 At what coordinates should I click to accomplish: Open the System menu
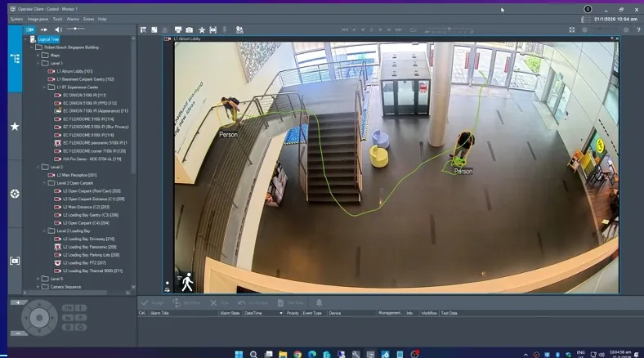tap(16, 19)
